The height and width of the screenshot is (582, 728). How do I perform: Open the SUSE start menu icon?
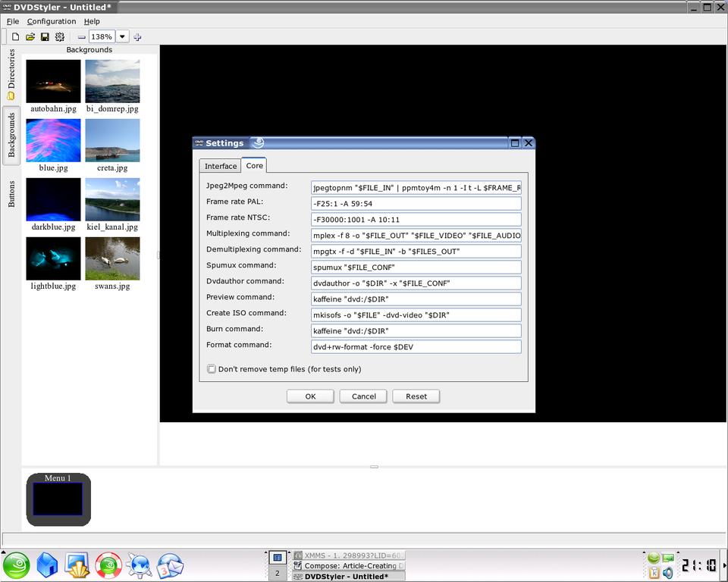17,565
